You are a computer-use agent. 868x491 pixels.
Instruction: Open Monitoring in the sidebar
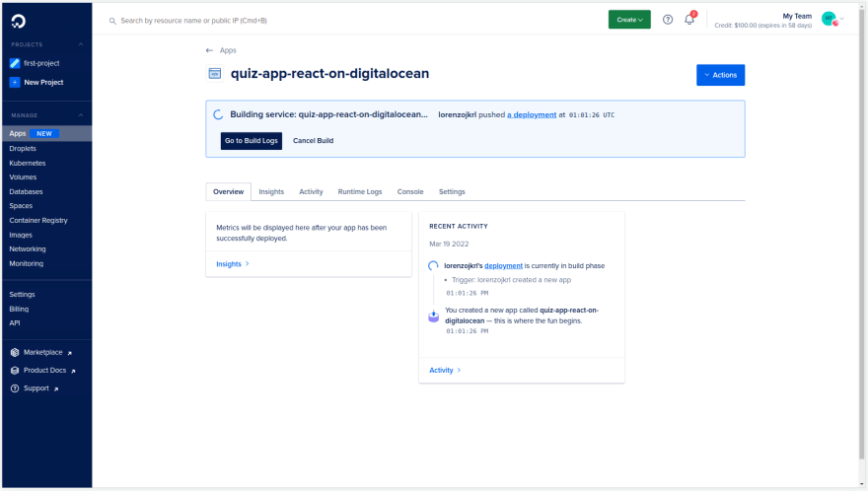click(26, 263)
